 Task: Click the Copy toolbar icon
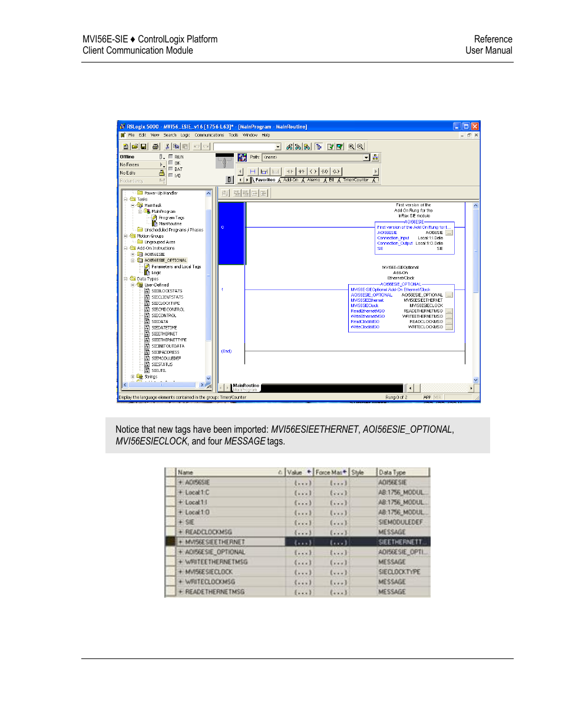click(x=176, y=147)
